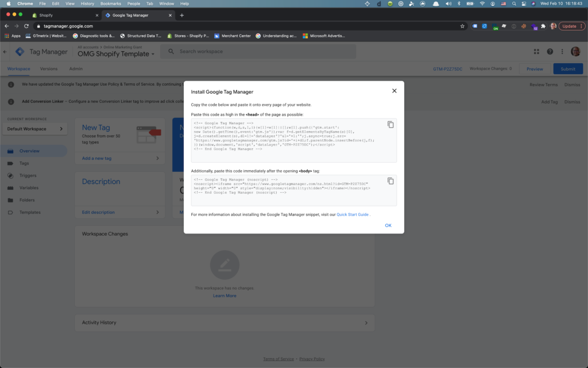Open the File menu
The height and width of the screenshot is (368, 588).
42,4
